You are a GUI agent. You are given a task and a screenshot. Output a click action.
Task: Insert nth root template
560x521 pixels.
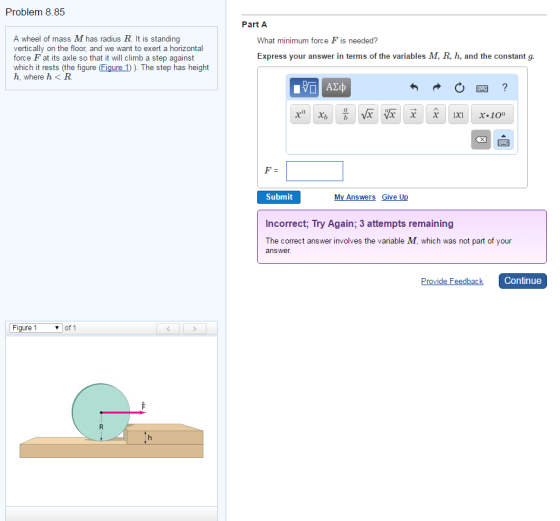point(390,114)
